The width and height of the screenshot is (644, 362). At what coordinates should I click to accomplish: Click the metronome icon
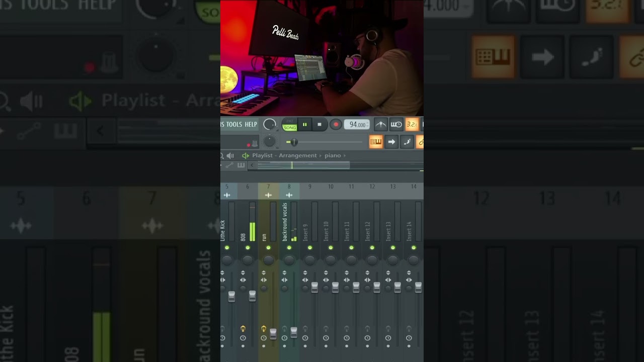pos(381,124)
